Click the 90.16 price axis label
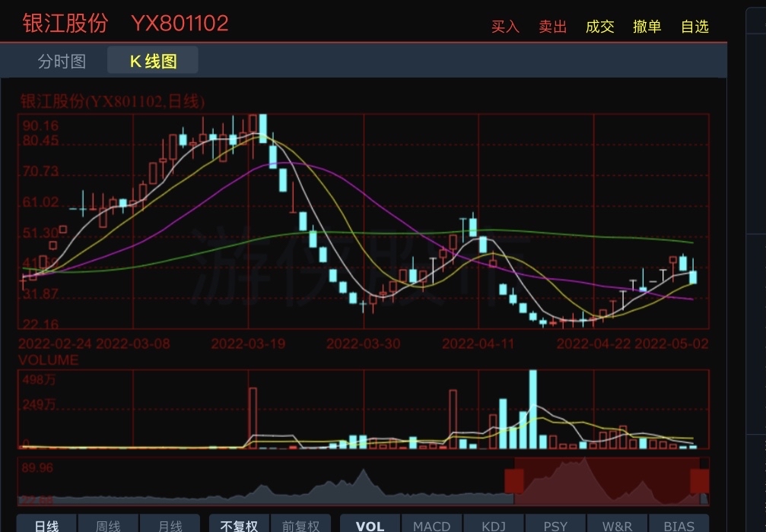This screenshot has height=532, width=766. click(40, 125)
